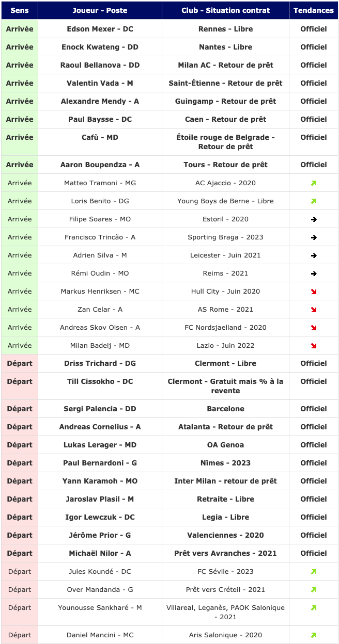Click the black trend arrow for Francisco Trincão

[x=314, y=237]
